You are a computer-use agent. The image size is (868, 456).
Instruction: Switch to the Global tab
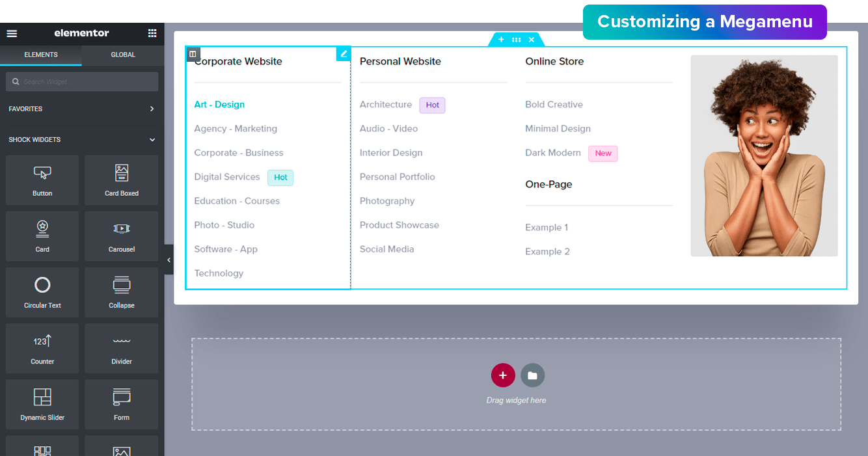123,55
